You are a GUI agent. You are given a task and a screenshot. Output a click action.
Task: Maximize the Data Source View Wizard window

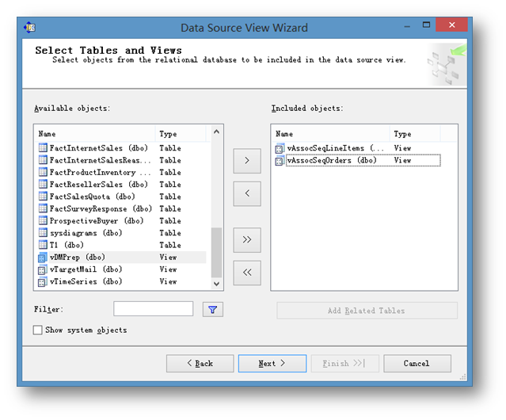[426, 25]
